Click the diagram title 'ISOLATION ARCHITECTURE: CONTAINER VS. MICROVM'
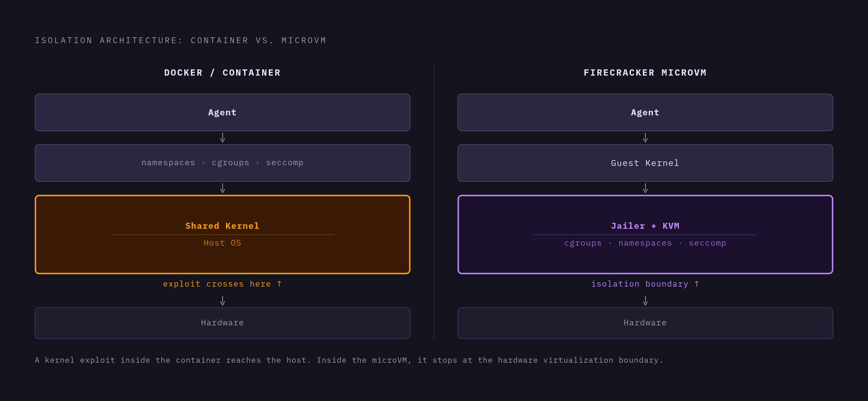This screenshot has width=868, height=401. [x=181, y=40]
